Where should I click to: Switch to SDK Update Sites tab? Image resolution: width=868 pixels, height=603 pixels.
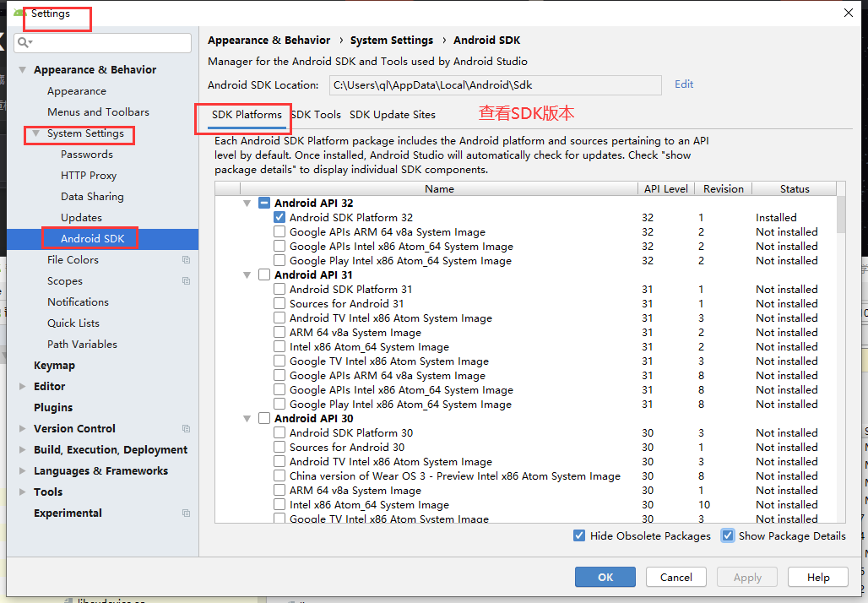pos(393,115)
